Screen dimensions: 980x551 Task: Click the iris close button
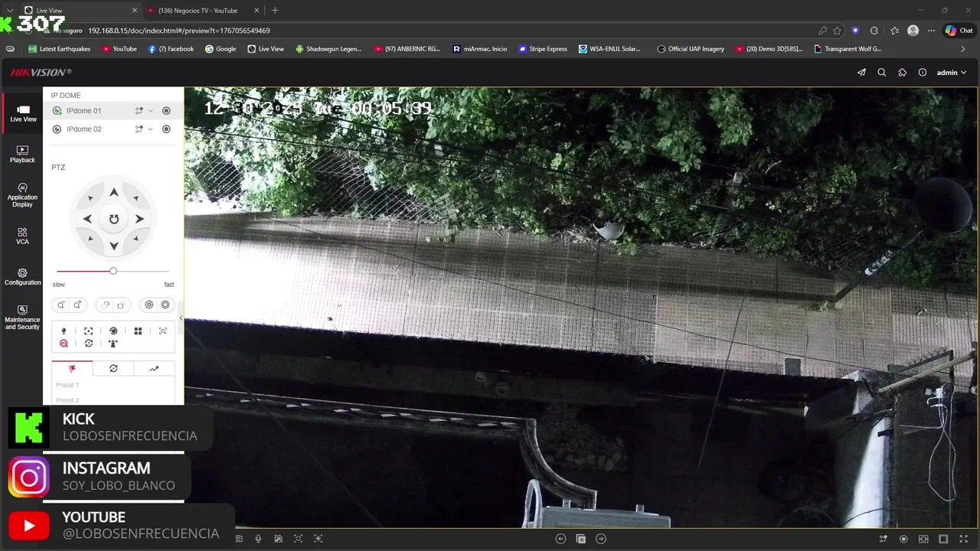click(x=149, y=305)
